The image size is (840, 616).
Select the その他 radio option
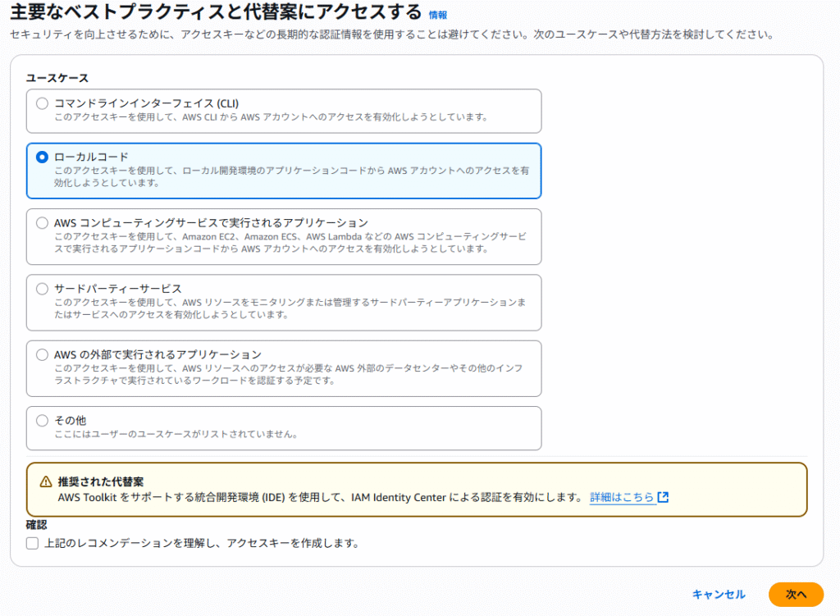(x=42, y=421)
